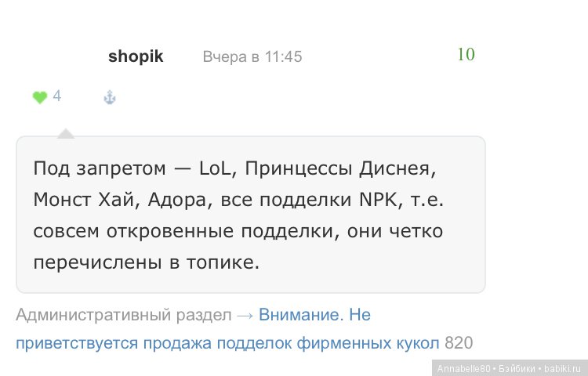Click the text Монст Хай in comment
The height and width of the screenshot is (376, 588).
[x=84, y=200]
